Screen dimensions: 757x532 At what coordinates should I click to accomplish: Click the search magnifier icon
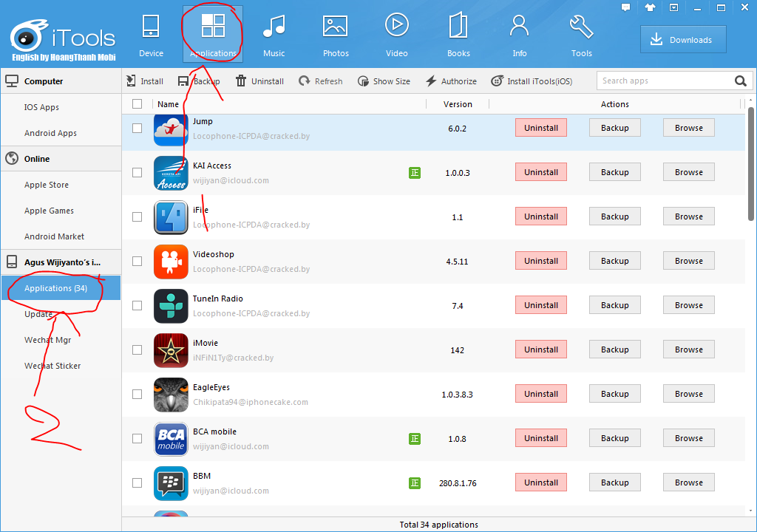[x=741, y=81]
